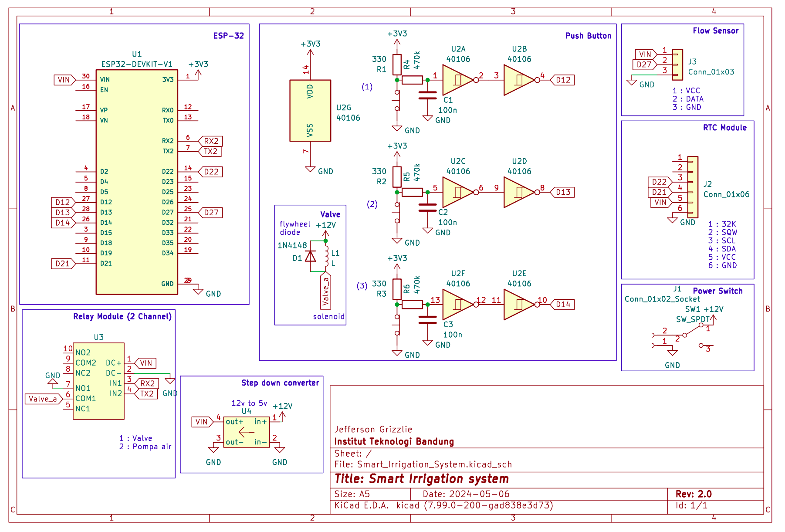Select the U3 relay module symbol
This screenshot has width=785, height=532.
click(x=98, y=381)
